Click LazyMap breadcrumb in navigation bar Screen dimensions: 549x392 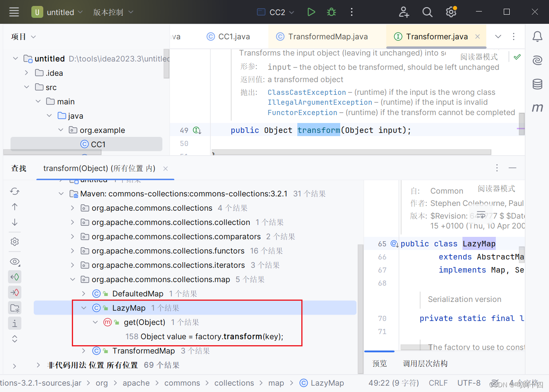(322, 383)
